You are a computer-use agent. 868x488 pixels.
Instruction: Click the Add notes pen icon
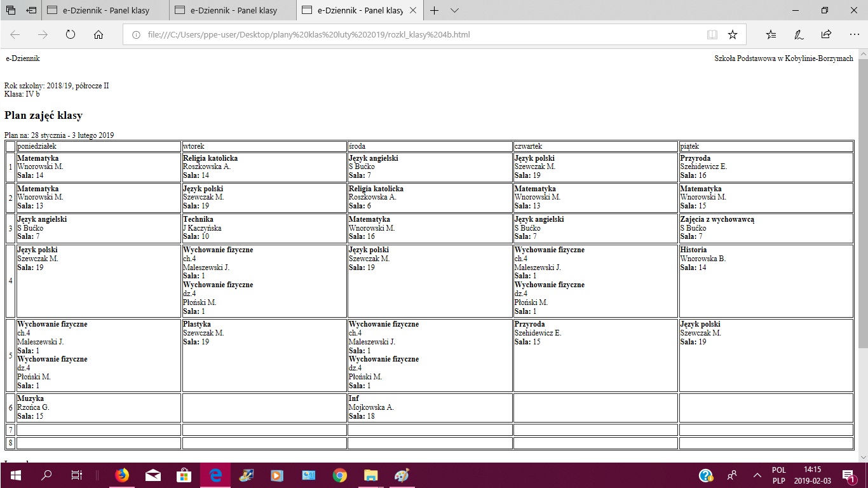pos(799,35)
